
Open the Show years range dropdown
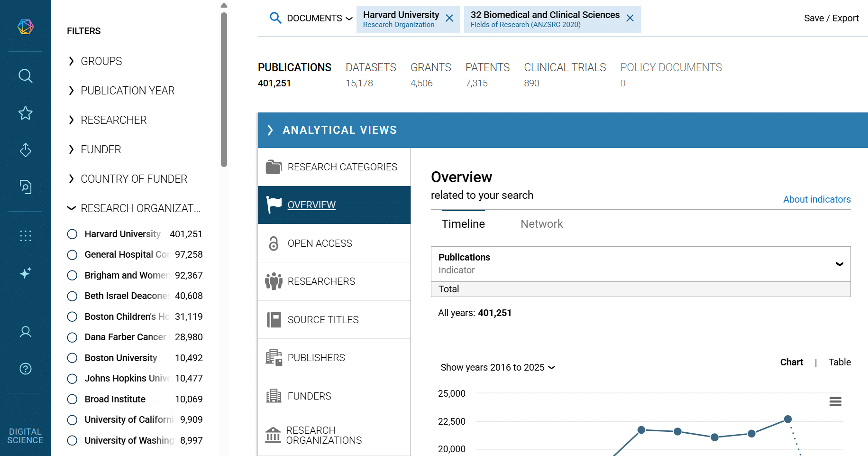pyautogui.click(x=498, y=367)
